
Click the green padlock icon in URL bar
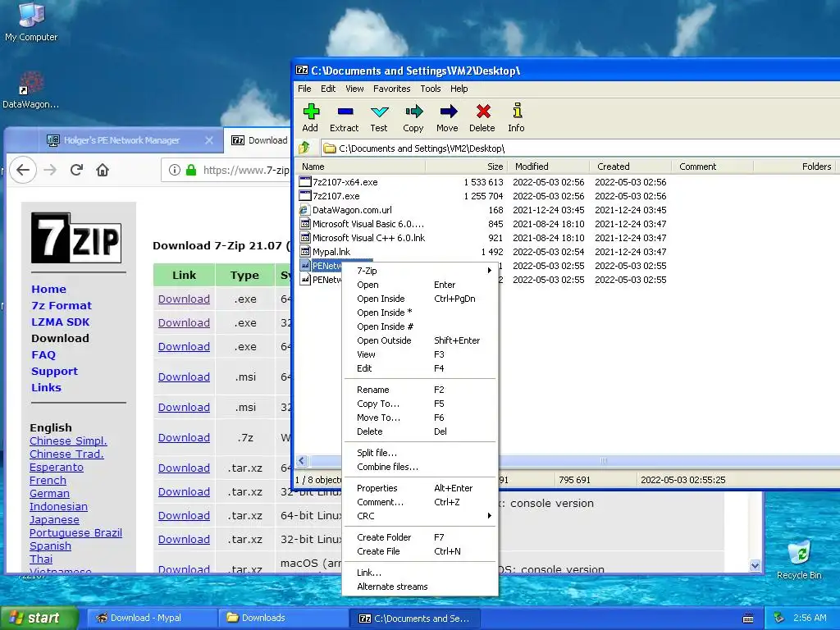click(190, 171)
